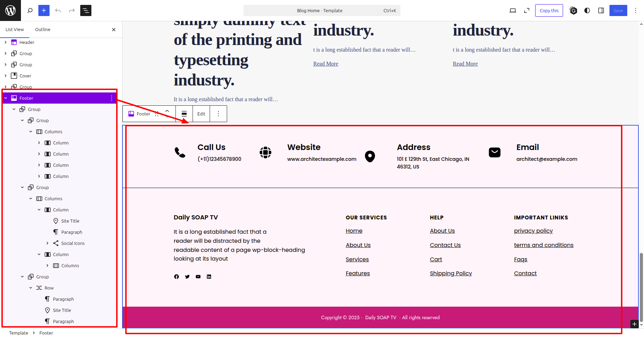Click the Styles half-circle icon
This screenshot has height=337, width=644.
(x=587, y=10)
